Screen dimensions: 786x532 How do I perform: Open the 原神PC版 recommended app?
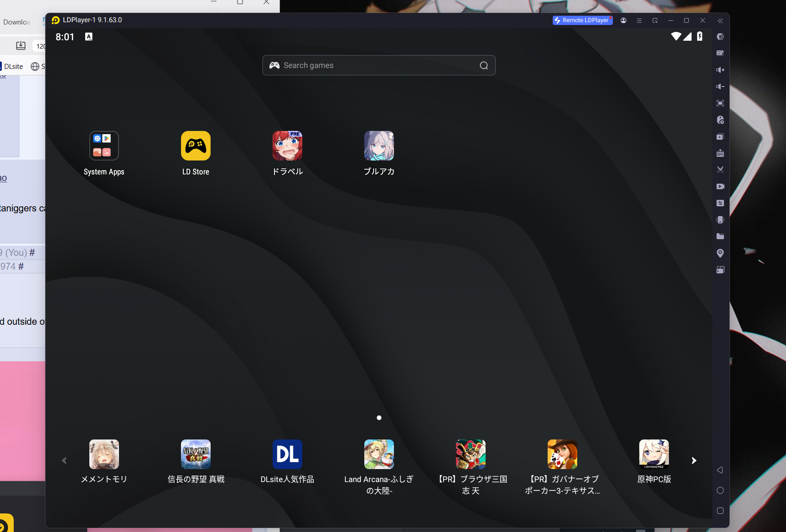[654, 454]
